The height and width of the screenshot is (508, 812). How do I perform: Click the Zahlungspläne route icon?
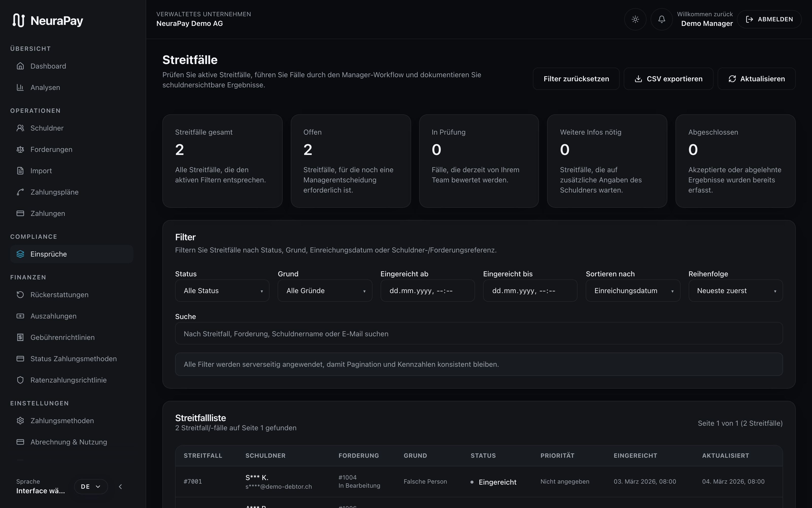[x=21, y=192]
